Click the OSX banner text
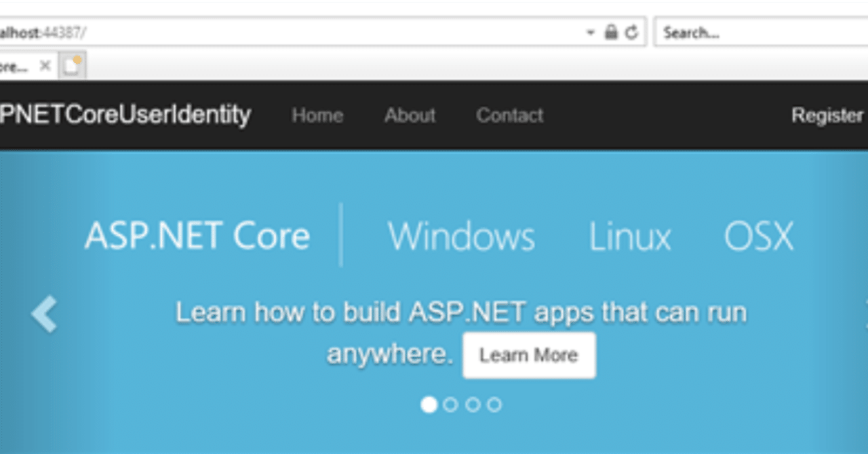Image resolution: width=868 pixels, height=454 pixels. point(759,236)
